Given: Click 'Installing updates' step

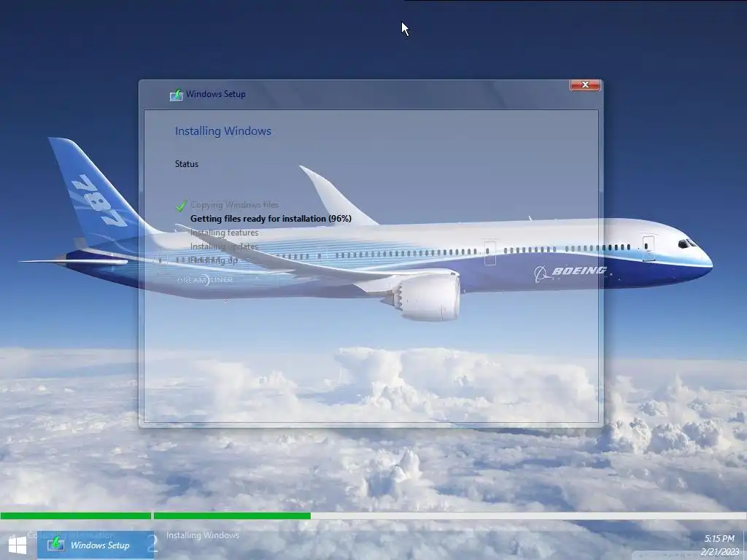Looking at the screenshot, I should (224, 246).
